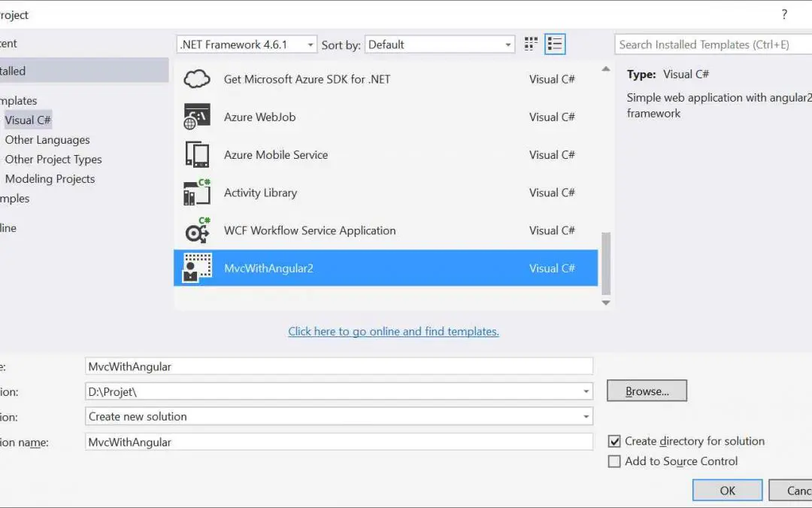Confirm with the OK button
Screen dimensions: 812x508
[727, 491]
